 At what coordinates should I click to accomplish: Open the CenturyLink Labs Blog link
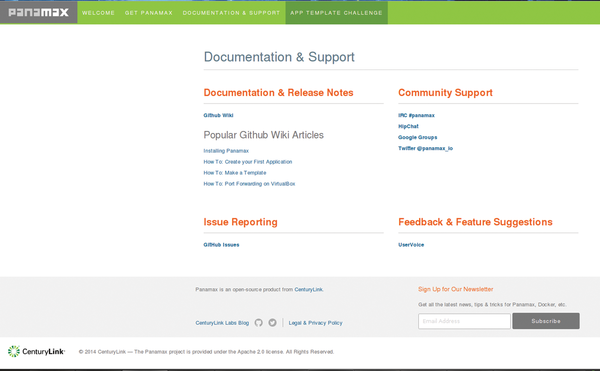(x=222, y=323)
